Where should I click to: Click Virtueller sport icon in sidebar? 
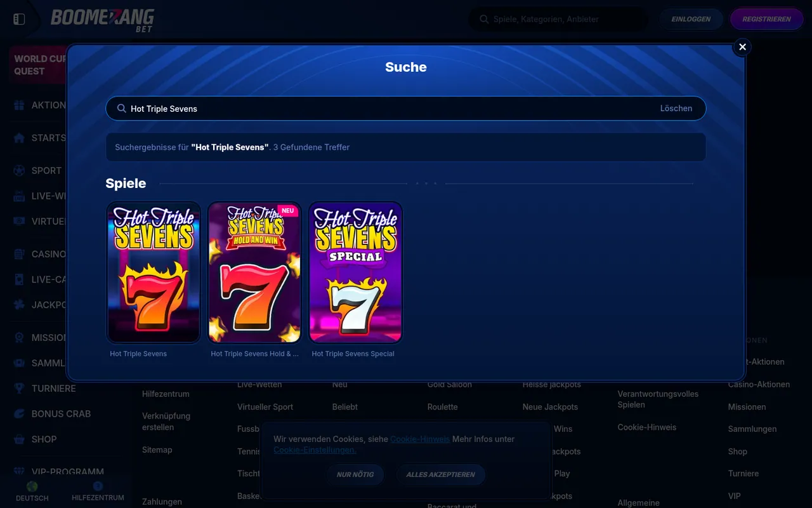[19, 221]
